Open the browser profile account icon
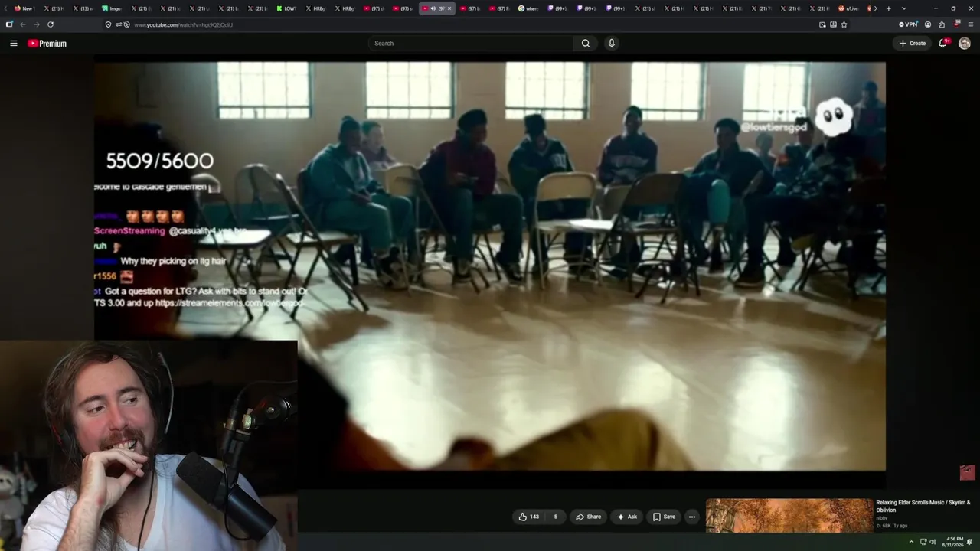The image size is (980, 551). click(x=928, y=24)
